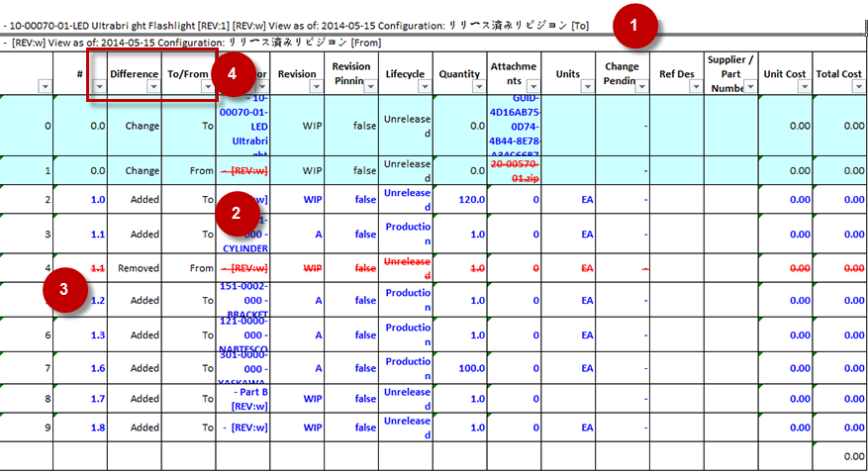Open the Revision column filter dropdown

click(316, 86)
